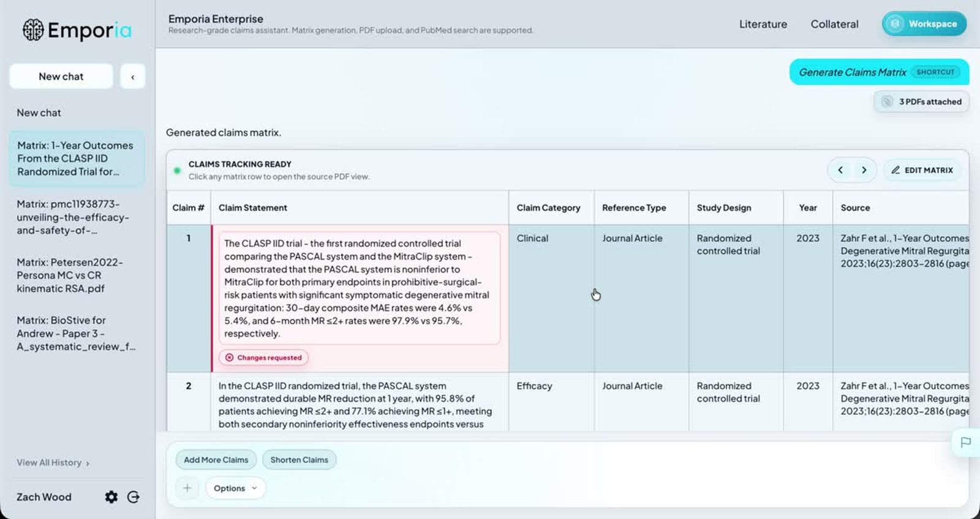The height and width of the screenshot is (519, 980).
Task: Click the plus attachment button
Action: (x=187, y=488)
